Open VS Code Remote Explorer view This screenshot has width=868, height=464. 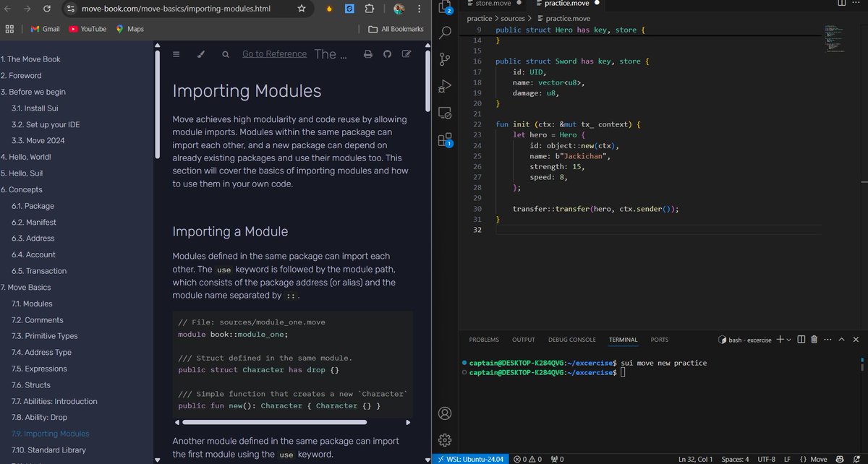point(446,113)
